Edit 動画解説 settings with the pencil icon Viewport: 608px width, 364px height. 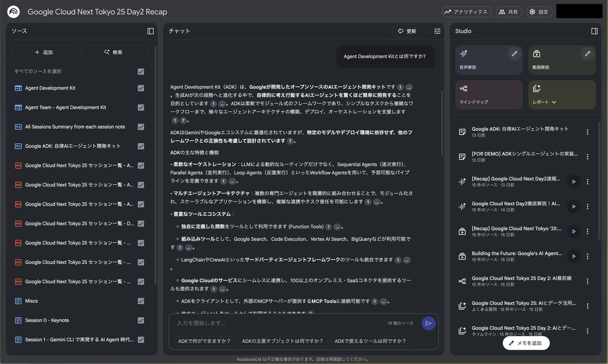(x=587, y=54)
